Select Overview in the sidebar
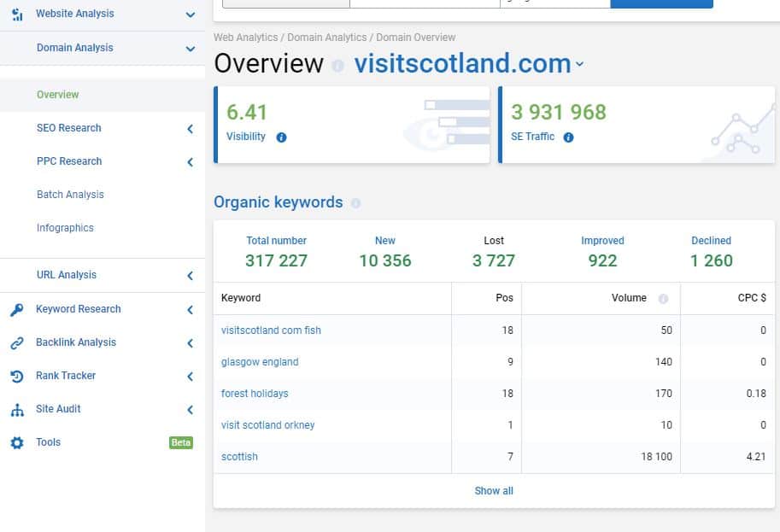Image resolution: width=780 pixels, height=532 pixels. coord(58,95)
